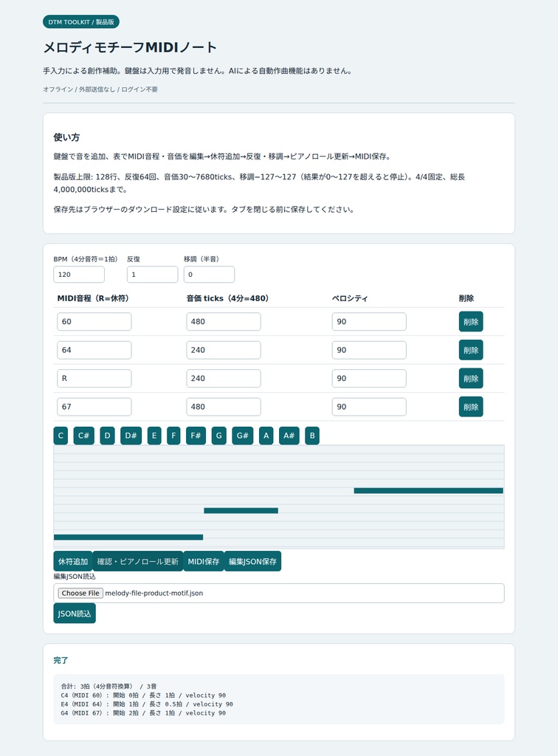Edit the MIDI pitch field containing 67
This screenshot has height=756, width=558.
coord(94,407)
